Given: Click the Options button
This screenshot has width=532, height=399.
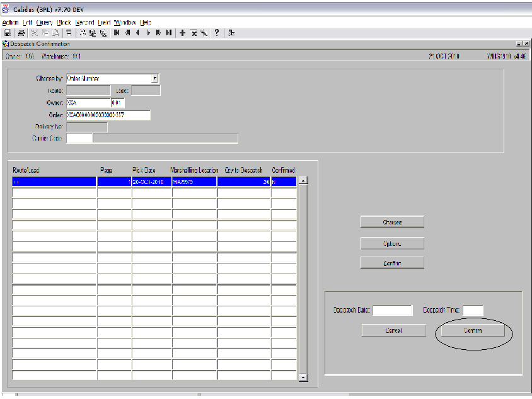Looking at the screenshot, I should 392,243.
